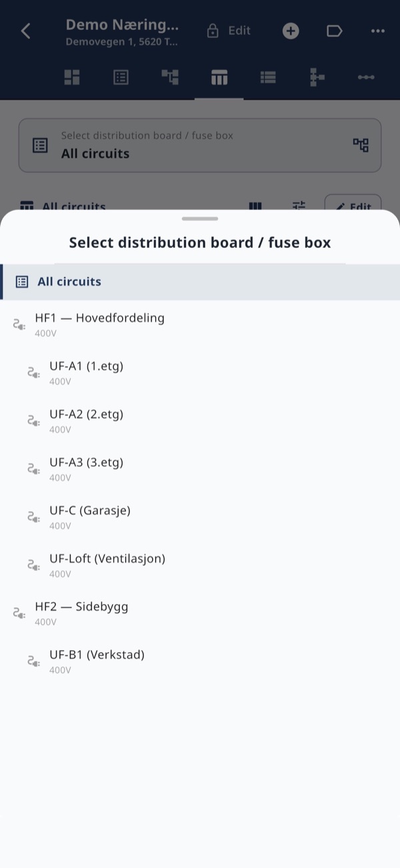Image resolution: width=400 pixels, height=868 pixels.
Task: Toggle the column layout icon
Action: [255, 206]
